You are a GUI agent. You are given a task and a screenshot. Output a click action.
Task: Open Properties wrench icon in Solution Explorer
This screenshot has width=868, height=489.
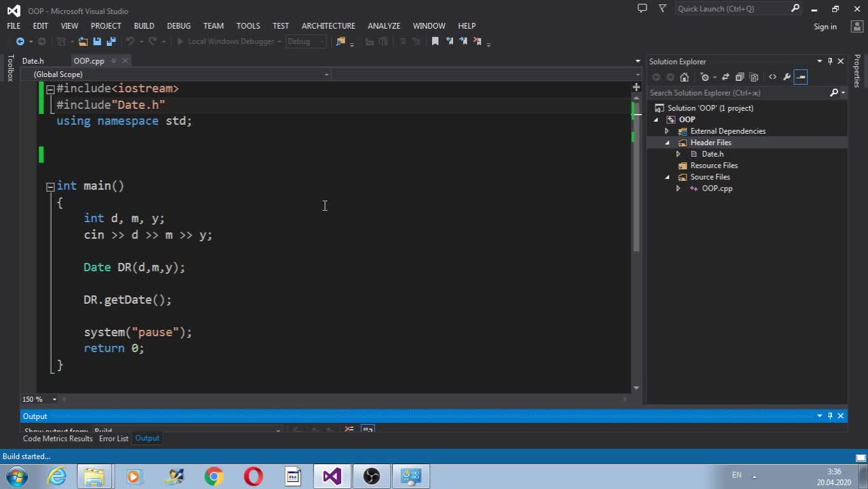(787, 77)
